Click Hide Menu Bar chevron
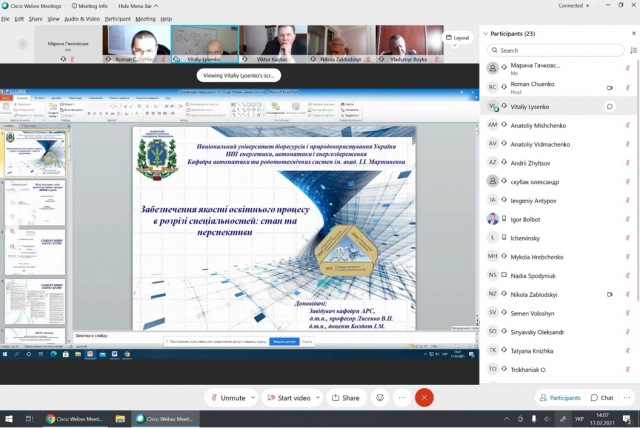 (156, 6)
